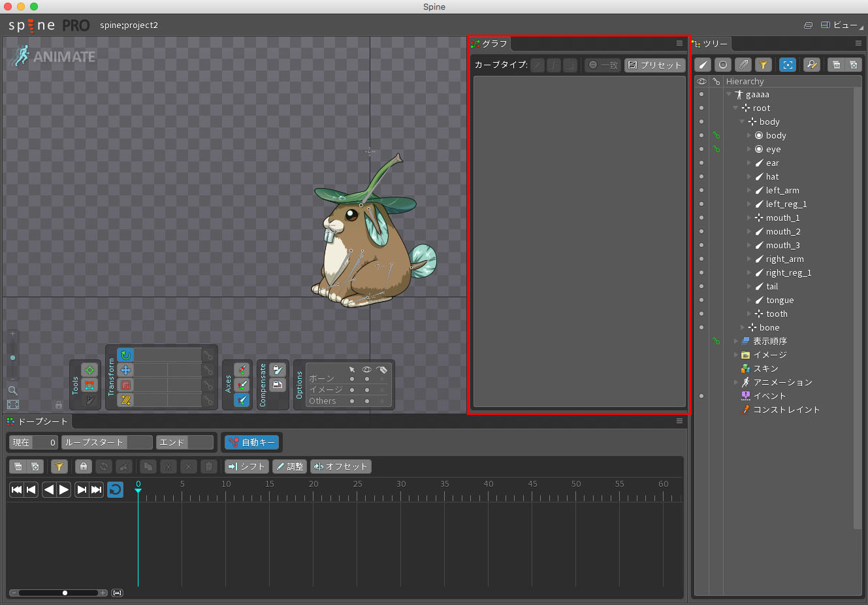Toggle bones filter in tree toolbar
The height and width of the screenshot is (605, 868).
pos(703,65)
